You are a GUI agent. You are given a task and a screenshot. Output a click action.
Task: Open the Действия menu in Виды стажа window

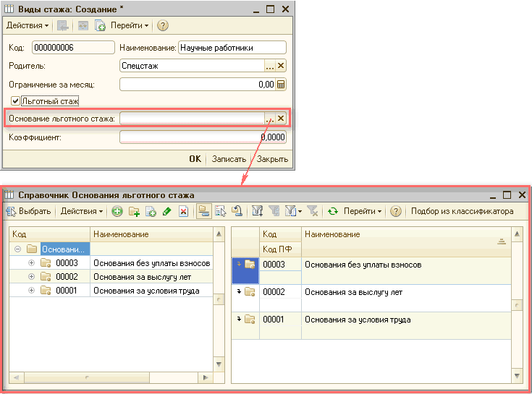click(x=28, y=25)
